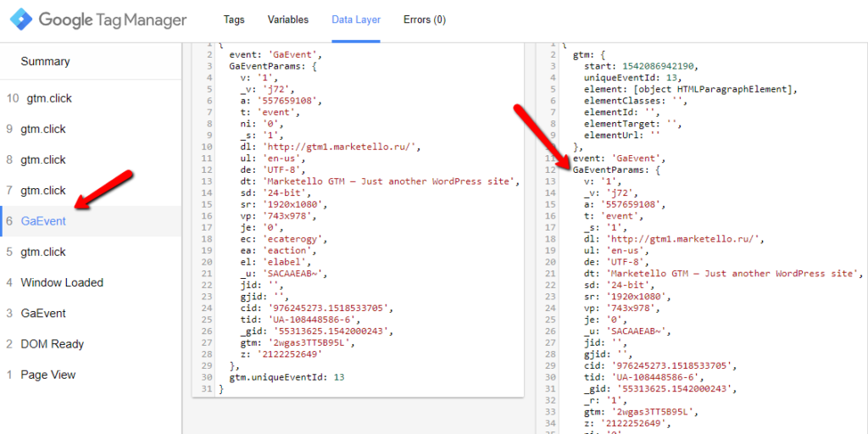Viewport: 868px width, 434px height.
Task: Select the Page View event
Action: [x=48, y=375]
